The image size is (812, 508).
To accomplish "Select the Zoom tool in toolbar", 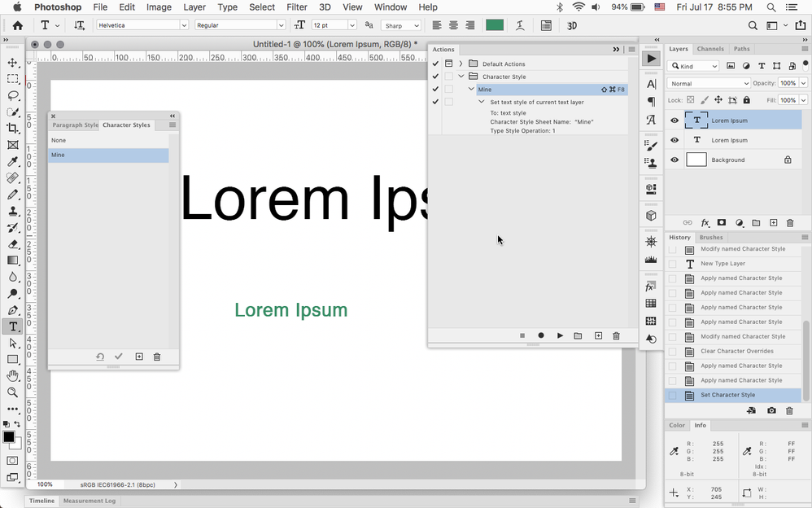I will (13, 392).
